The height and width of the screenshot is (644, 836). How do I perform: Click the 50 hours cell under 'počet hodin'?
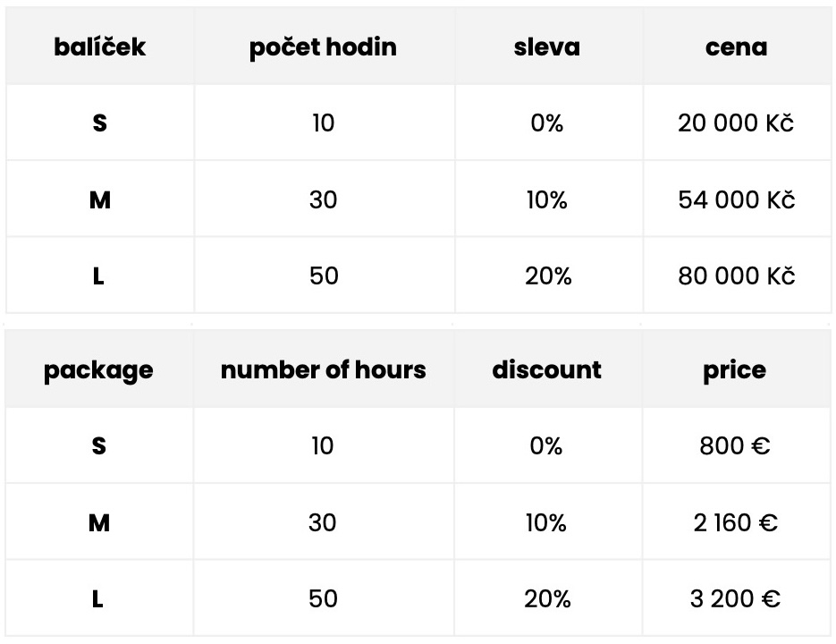click(325, 275)
